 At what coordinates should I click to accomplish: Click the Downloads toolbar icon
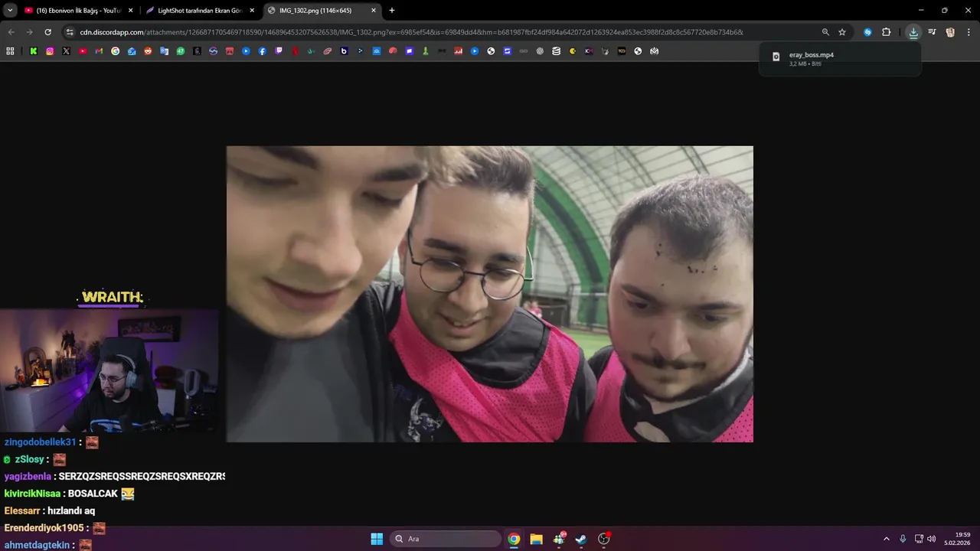pos(913,32)
